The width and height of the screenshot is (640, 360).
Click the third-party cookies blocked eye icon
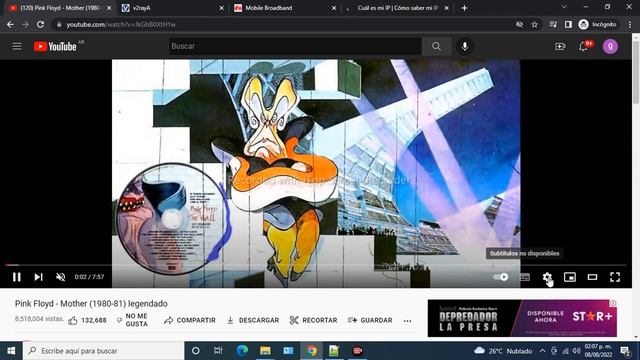(519, 24)
